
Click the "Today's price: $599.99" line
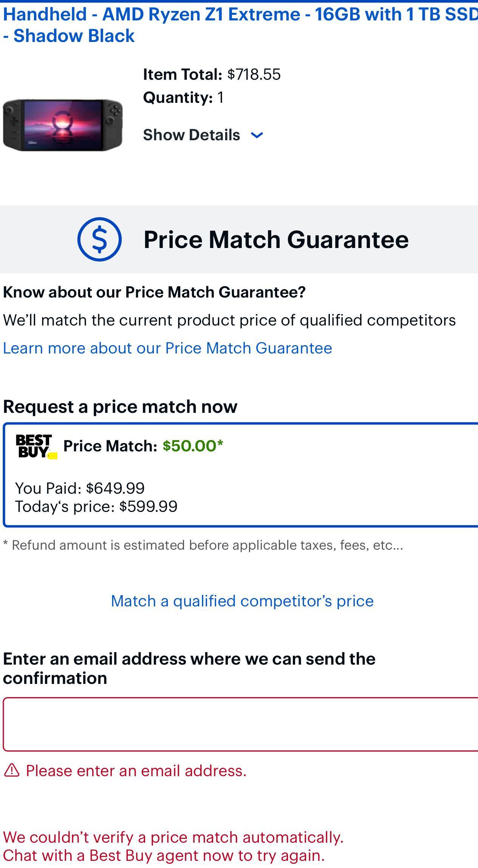[x=96, y=507]
